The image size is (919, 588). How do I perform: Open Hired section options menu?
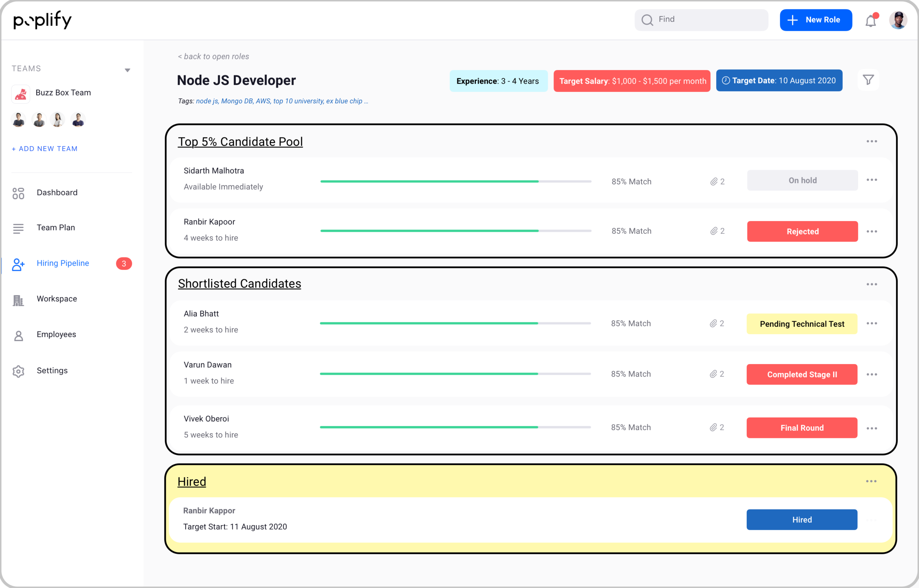(x=871, y=481)
